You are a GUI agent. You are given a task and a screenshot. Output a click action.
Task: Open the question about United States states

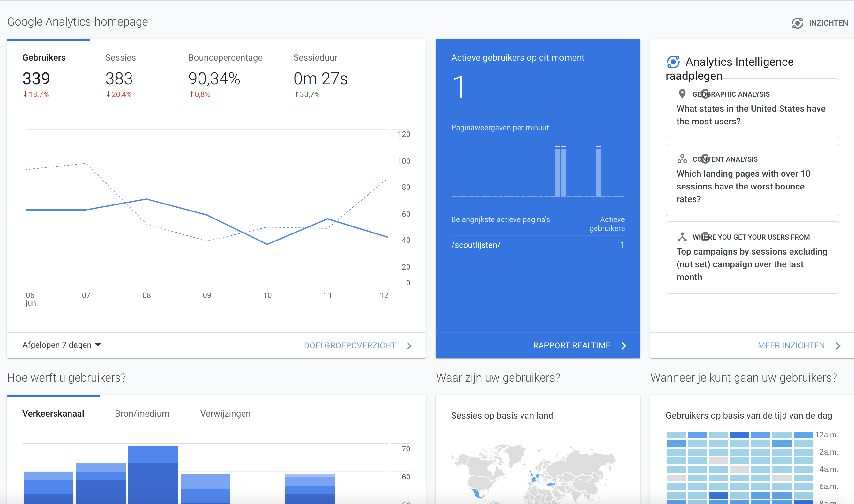(753, 108)
